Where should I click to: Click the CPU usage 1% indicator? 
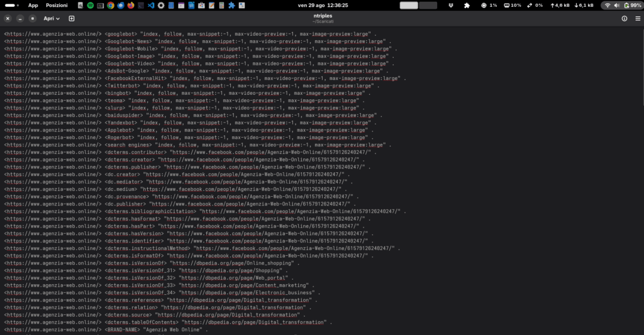click(x=489, y=5)
